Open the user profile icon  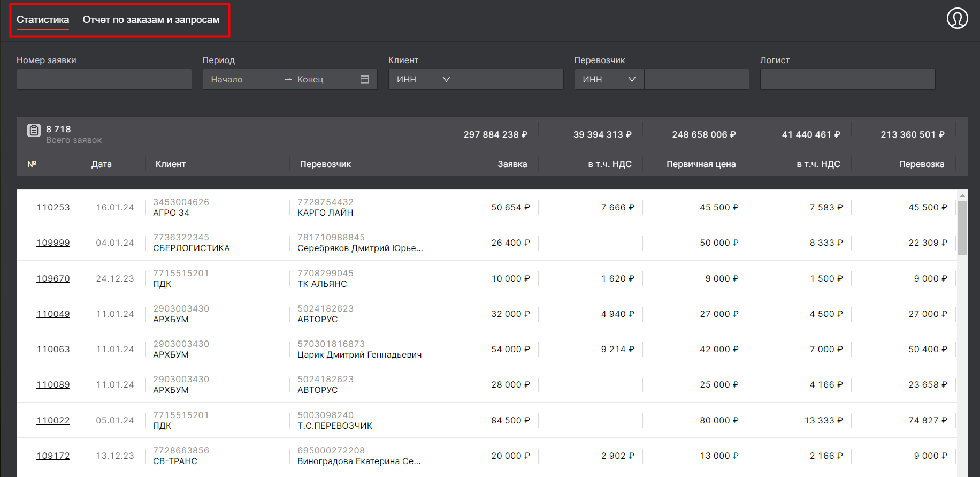957,18
